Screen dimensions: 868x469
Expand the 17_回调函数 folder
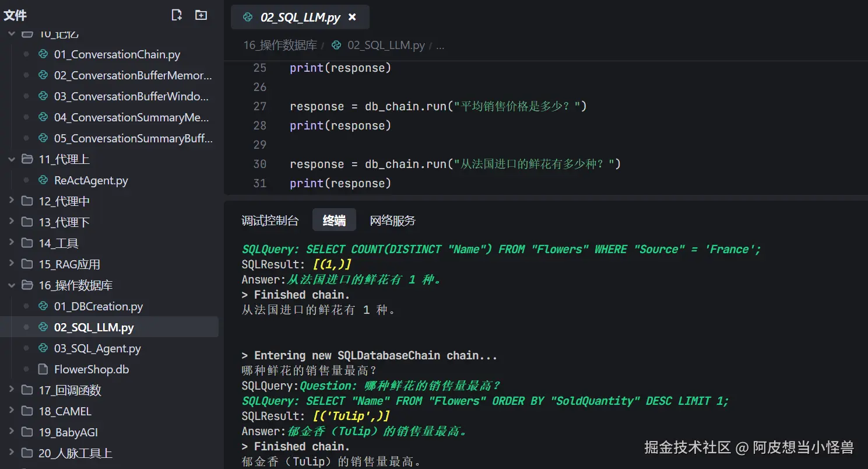coord(11,390)
